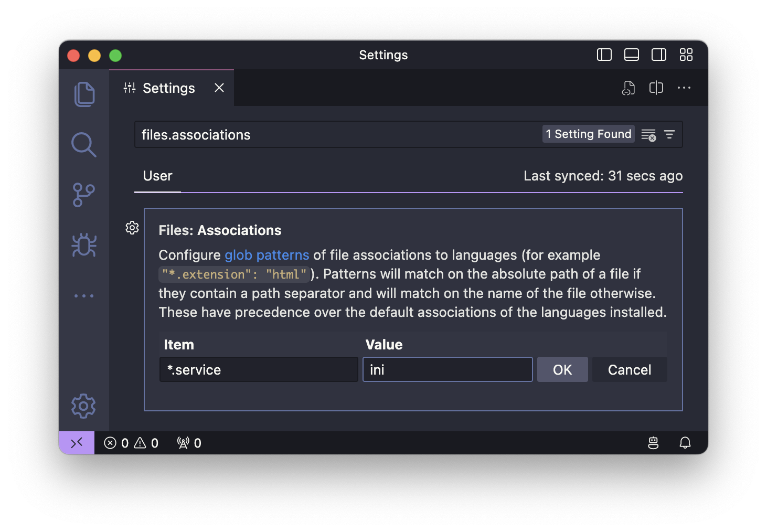Show notifications bell in status bar
Viewport: 767px width, 532px height.
(x=685, y=443)
